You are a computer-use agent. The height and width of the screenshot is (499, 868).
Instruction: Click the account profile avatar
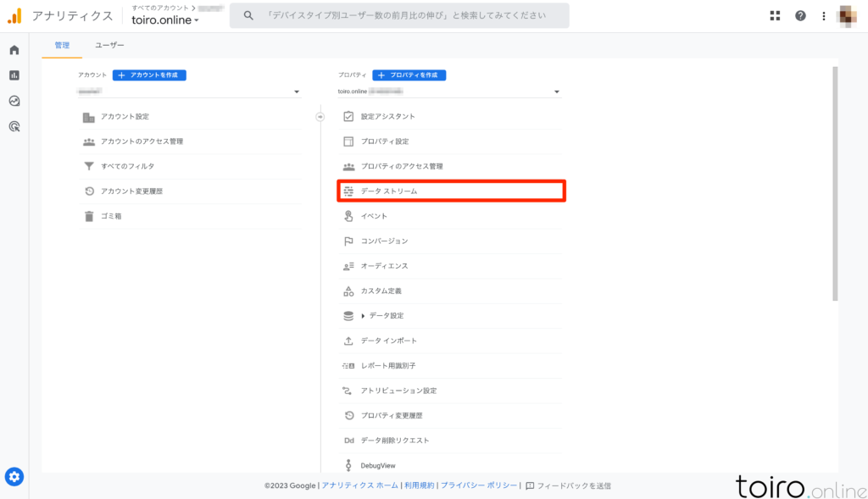(848, 15)
